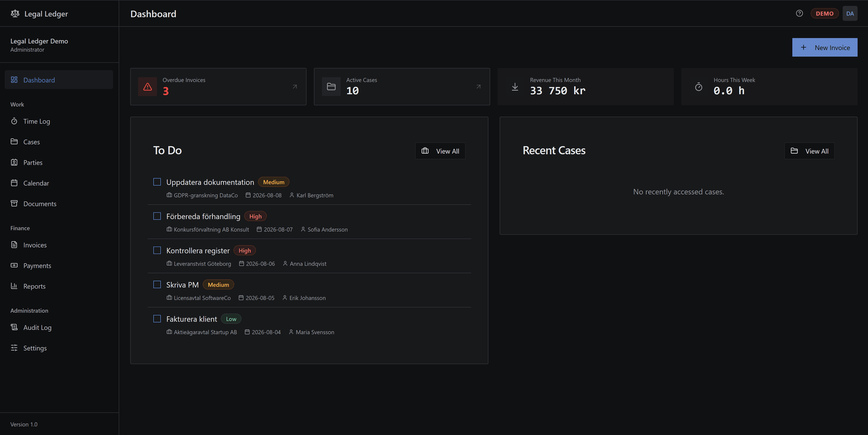Click the New Invoice button

[825, 47]
